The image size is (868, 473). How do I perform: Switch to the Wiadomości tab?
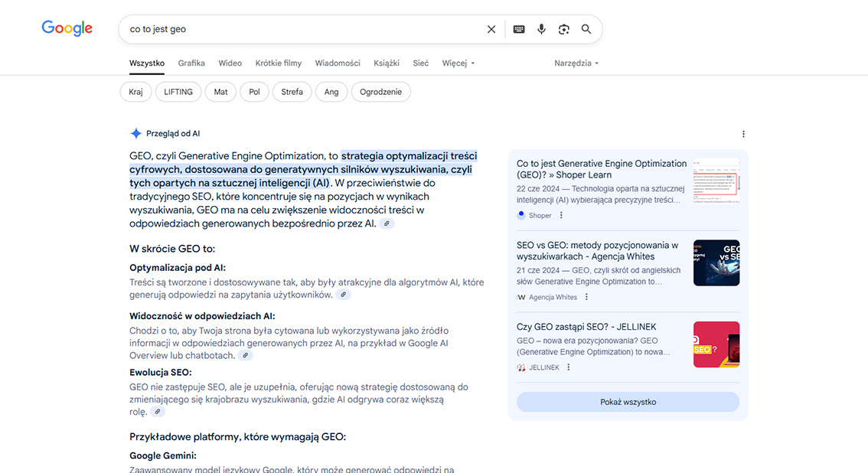[x=338, y=64]
